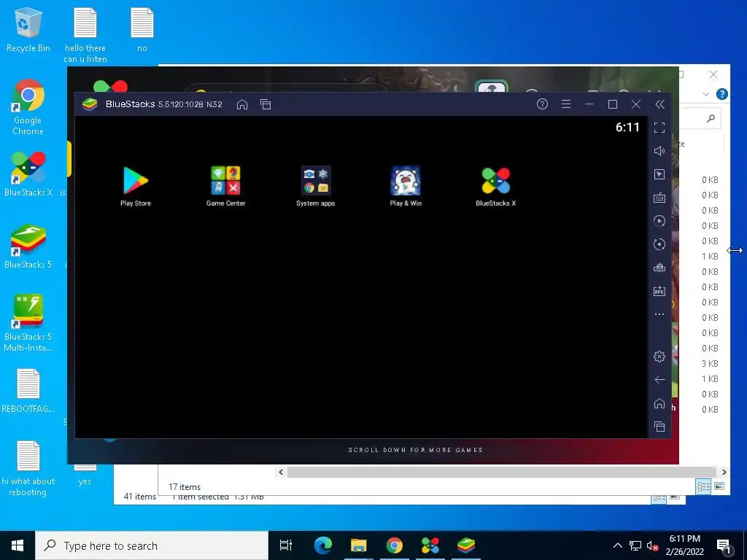The image size is (747, 560).
Task: Toggle the mouse cursor lock icon
Action: click(x=659, y=174)
